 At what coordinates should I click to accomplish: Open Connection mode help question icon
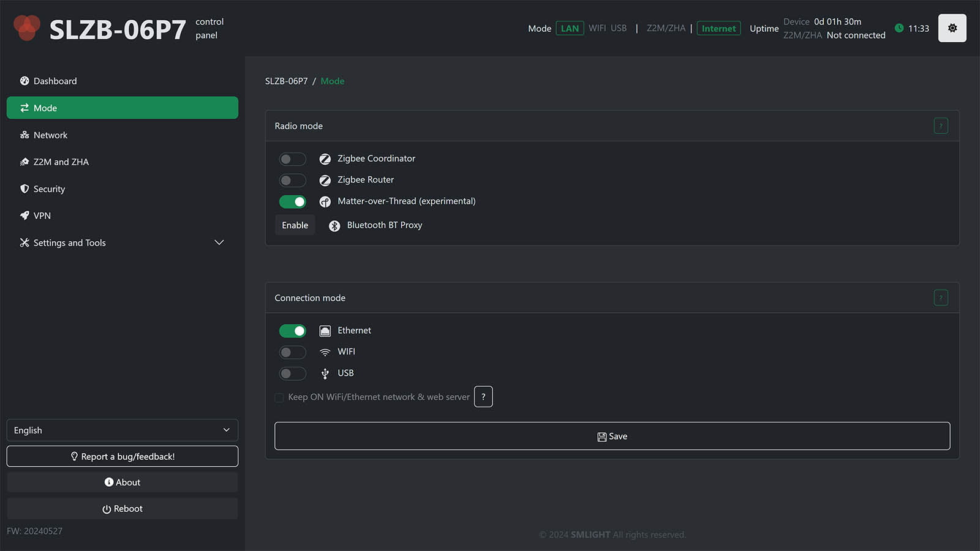coord(940,298)
